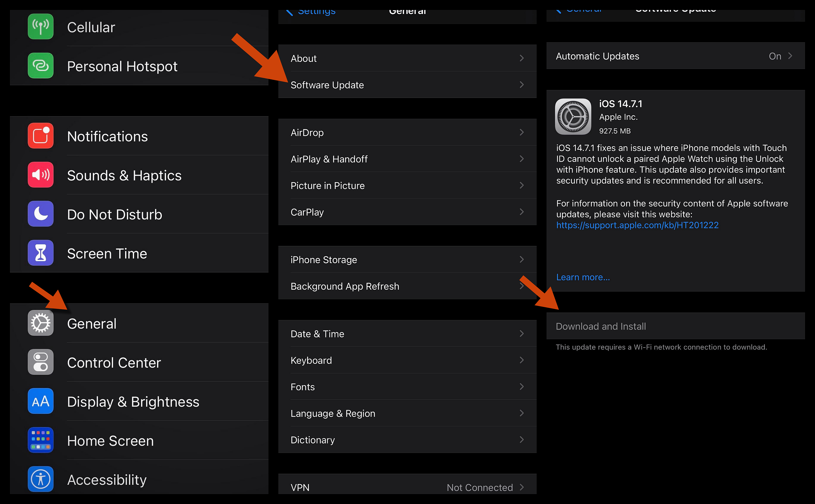Tap the General gear icon
The width and height of the screenshot is (815, 504).
(x=40, y=323)
